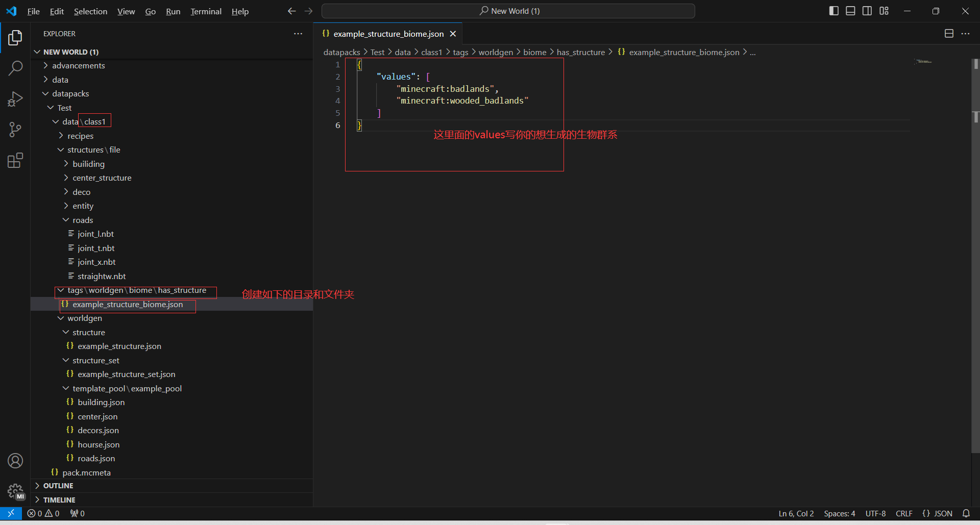Open the Search view

(15, 68)
